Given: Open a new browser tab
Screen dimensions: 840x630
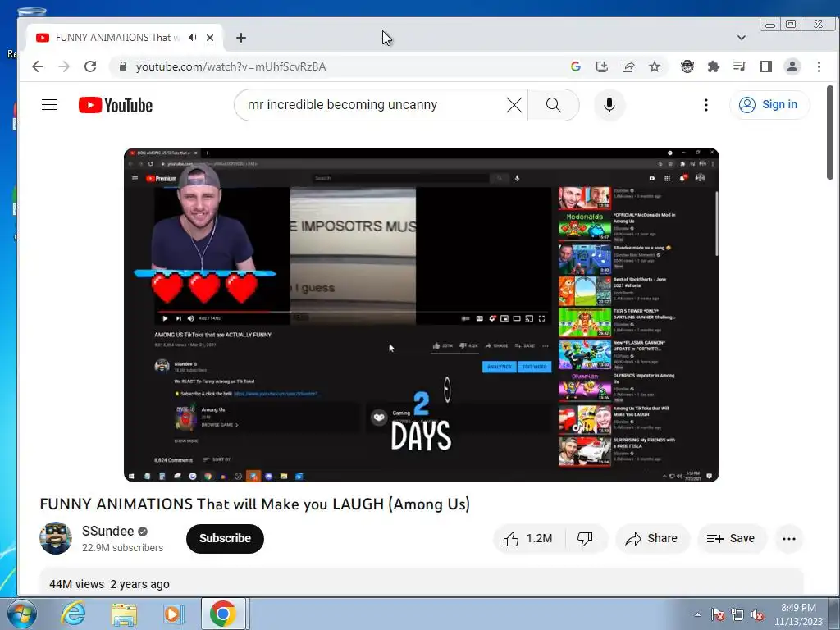Looking at the screenshot, I should pyautogui.click(x=241, y=38).
